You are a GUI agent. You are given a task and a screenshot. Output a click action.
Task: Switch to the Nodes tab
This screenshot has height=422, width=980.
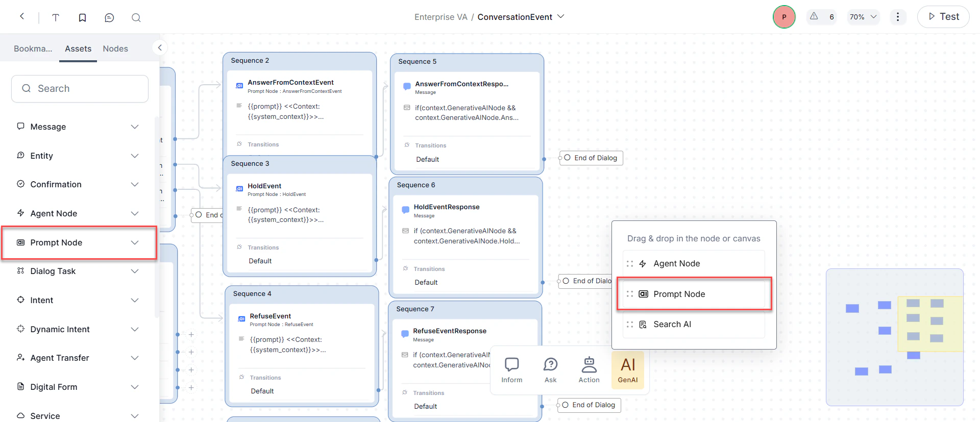pos(115,48)
